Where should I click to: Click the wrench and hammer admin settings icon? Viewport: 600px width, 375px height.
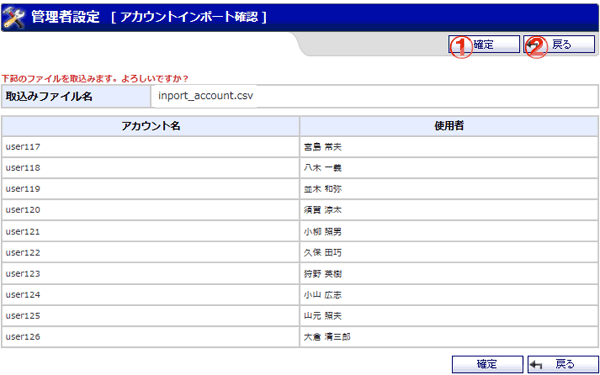point(15,18)
